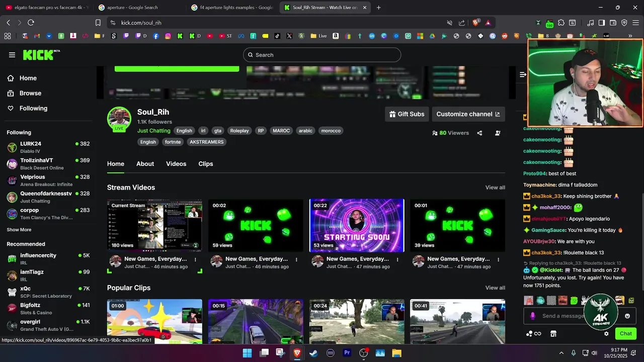
Task: Open LURK24 channel in the Following list
Action: point(48,147)
